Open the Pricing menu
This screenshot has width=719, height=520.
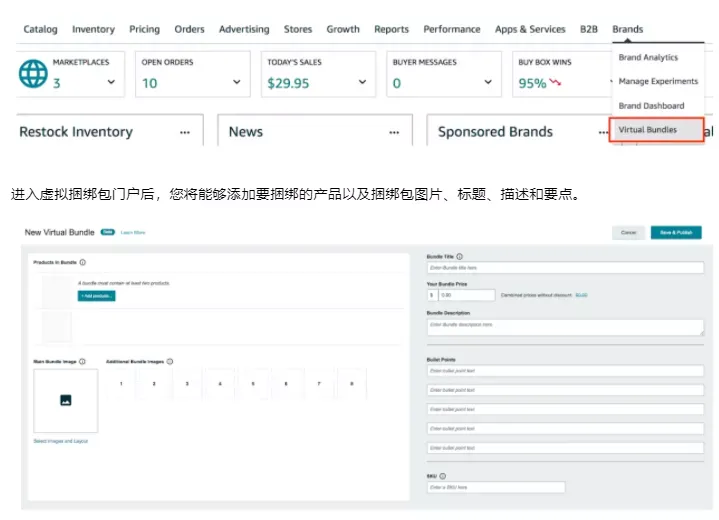click(x=144, y=29)
